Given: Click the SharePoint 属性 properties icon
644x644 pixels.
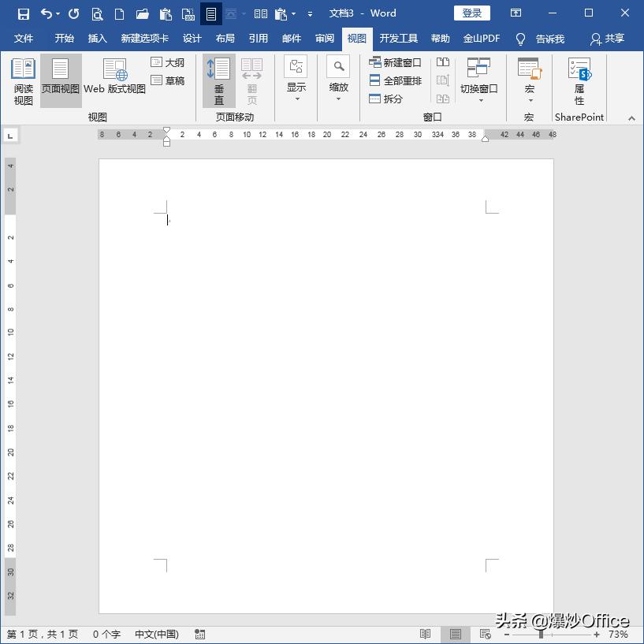Looking at the screenshot, I should (579, 81).
